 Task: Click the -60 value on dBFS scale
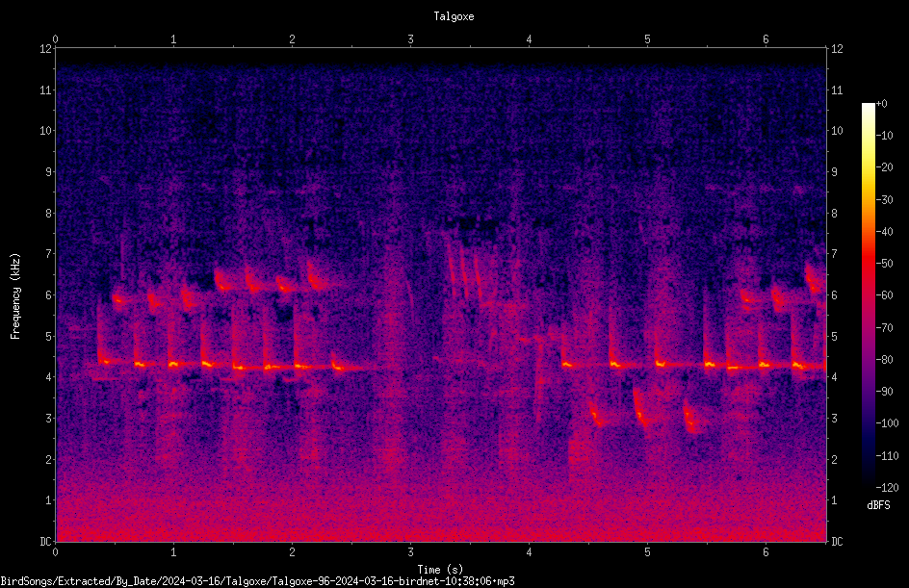coord(885,295)
